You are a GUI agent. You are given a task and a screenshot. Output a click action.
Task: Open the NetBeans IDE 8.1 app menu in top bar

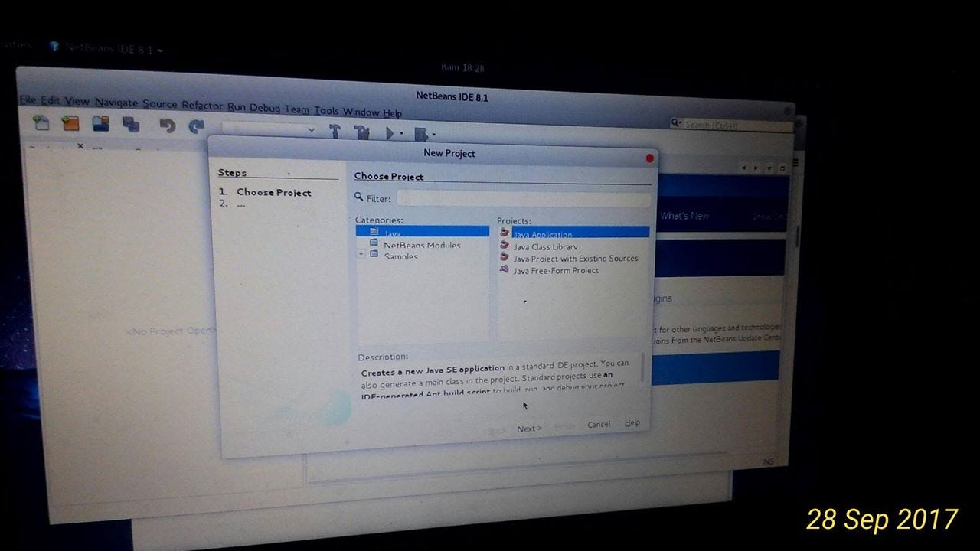[106, 48]
